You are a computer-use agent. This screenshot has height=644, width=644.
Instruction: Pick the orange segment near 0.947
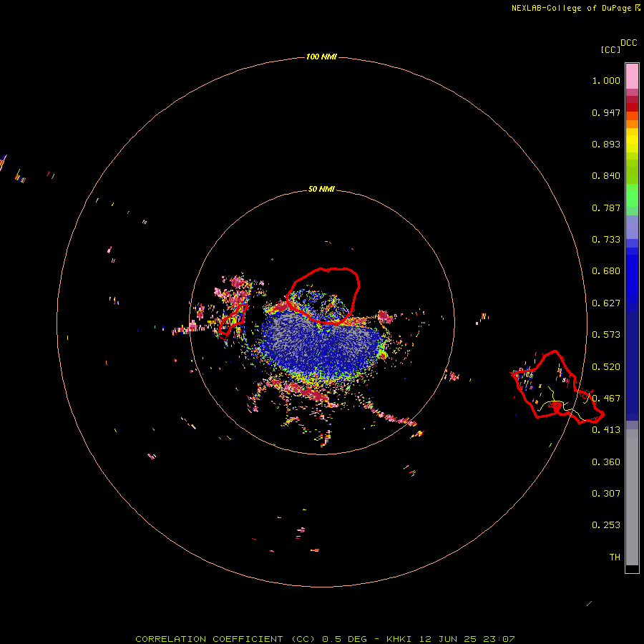pos(632,124)
